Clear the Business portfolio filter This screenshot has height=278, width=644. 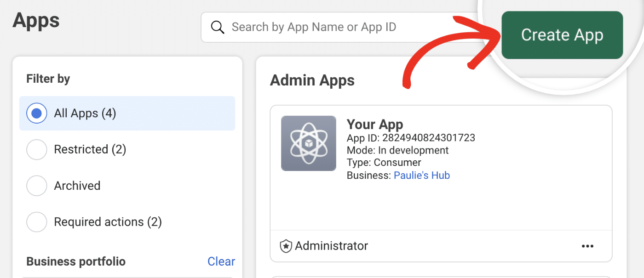pos(221,261)
